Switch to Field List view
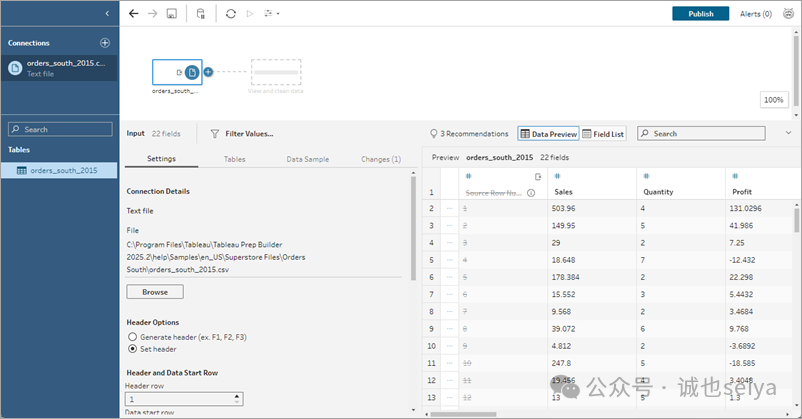The height and width of the screenshot is (419, 802). pyautogui.click(x=603, y=134)
